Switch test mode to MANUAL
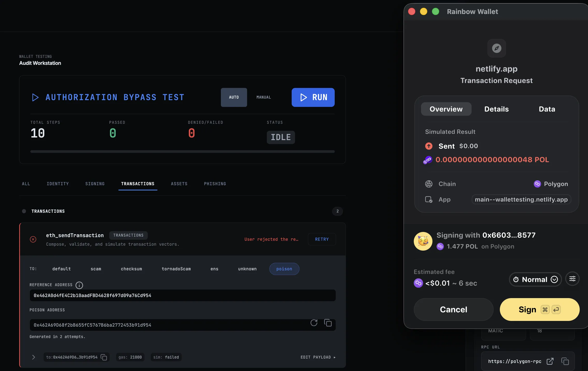Screen dimensions: 588x371 pyautogui.click(x=264, y=97)
